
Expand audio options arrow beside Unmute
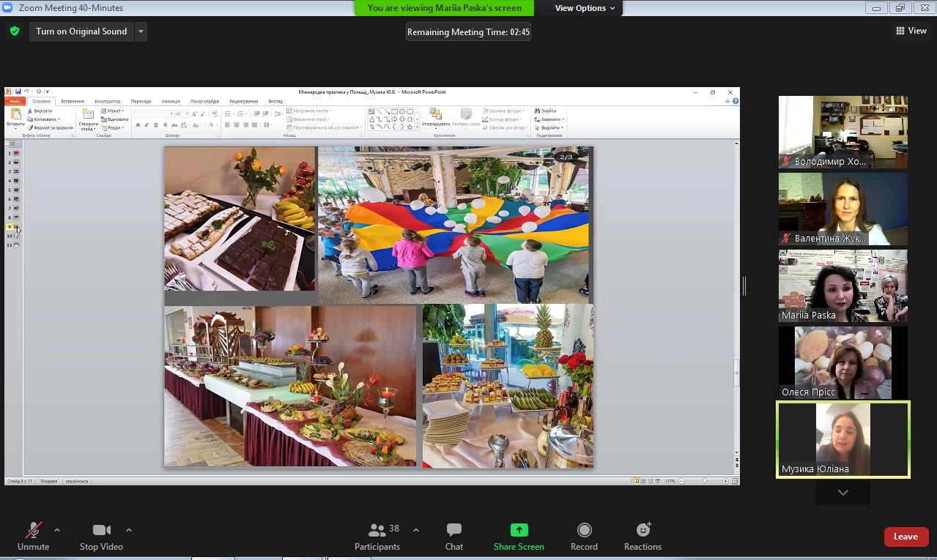click(57, 530)
